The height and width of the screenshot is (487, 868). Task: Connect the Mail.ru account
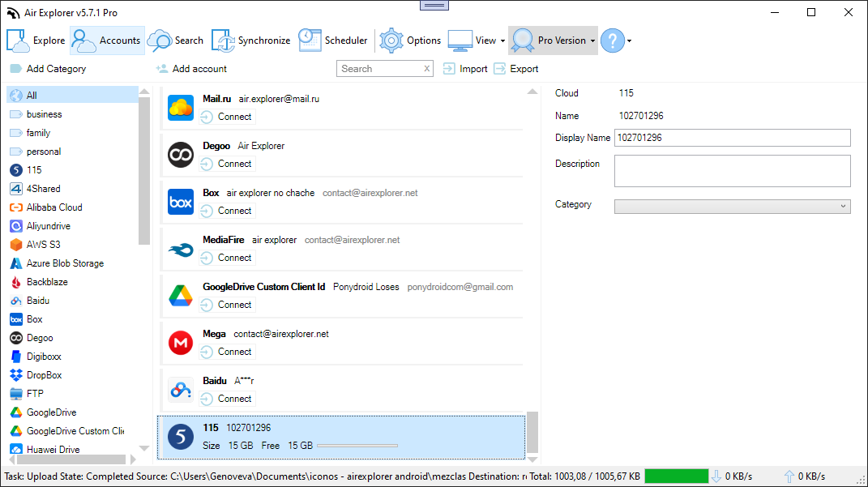(x=228, y=117)
